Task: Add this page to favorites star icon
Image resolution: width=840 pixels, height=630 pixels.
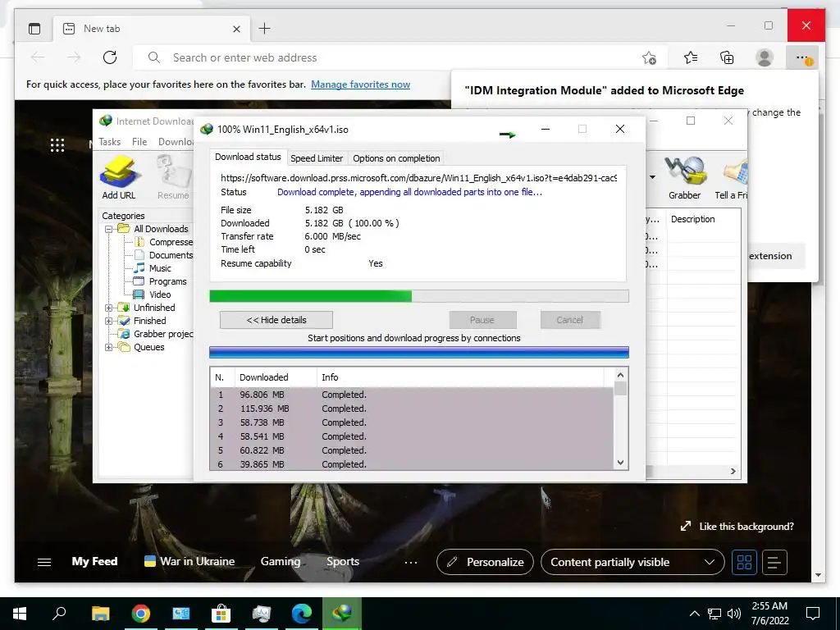Action: [650, 57]
